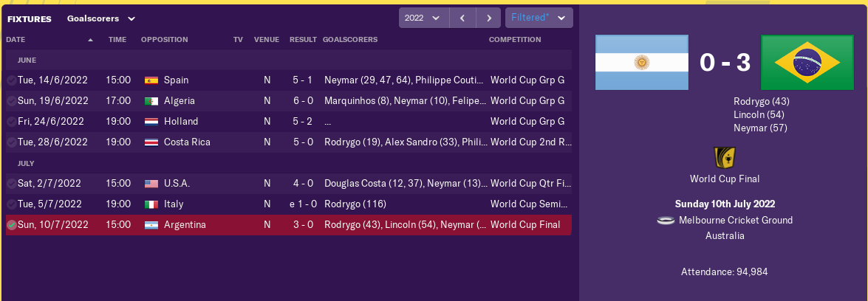Click the Algeria flag icon
Screen dimensions: 868x301
151,101
